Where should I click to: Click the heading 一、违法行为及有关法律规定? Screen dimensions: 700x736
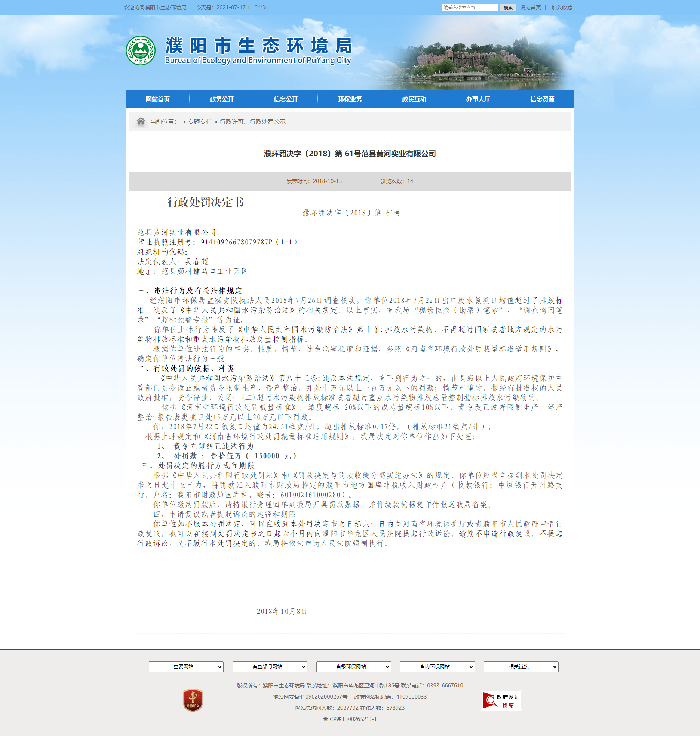[190, 291]
